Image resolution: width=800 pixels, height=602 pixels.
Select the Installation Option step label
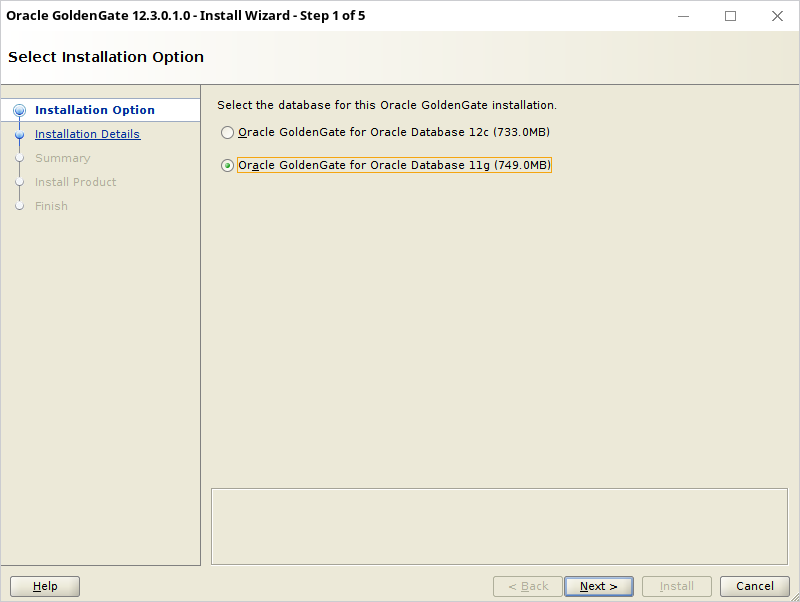click(x=95, y=110)
